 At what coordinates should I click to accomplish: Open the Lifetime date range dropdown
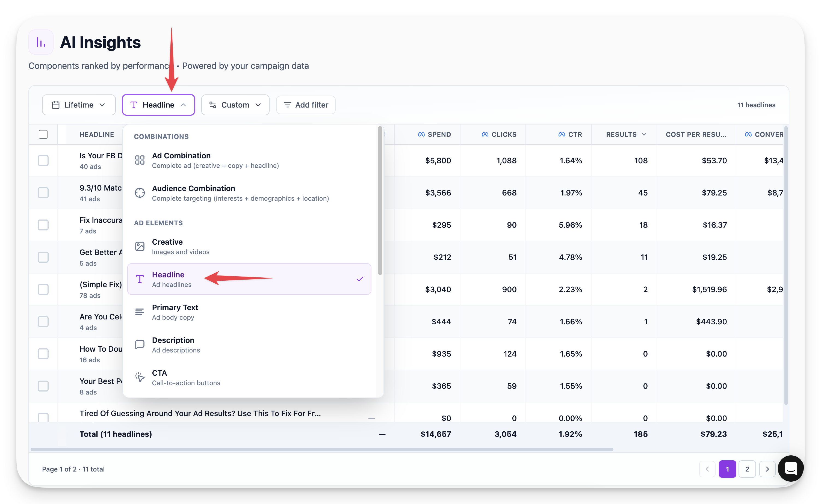coord(79,105)
